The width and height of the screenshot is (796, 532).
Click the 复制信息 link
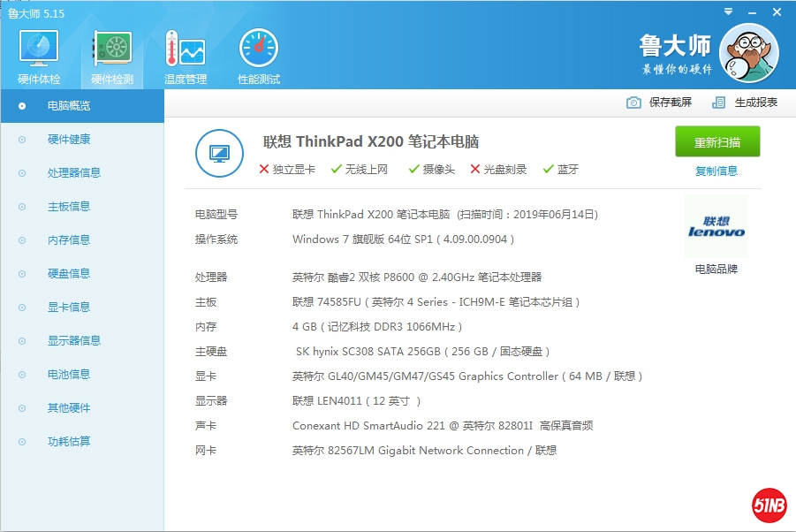click(x=716, y=171)
